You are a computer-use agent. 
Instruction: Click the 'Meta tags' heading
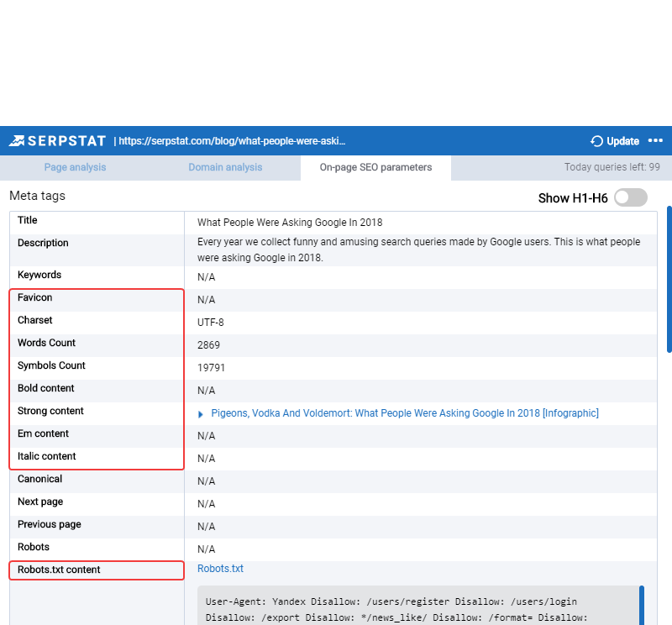point(37,196)
